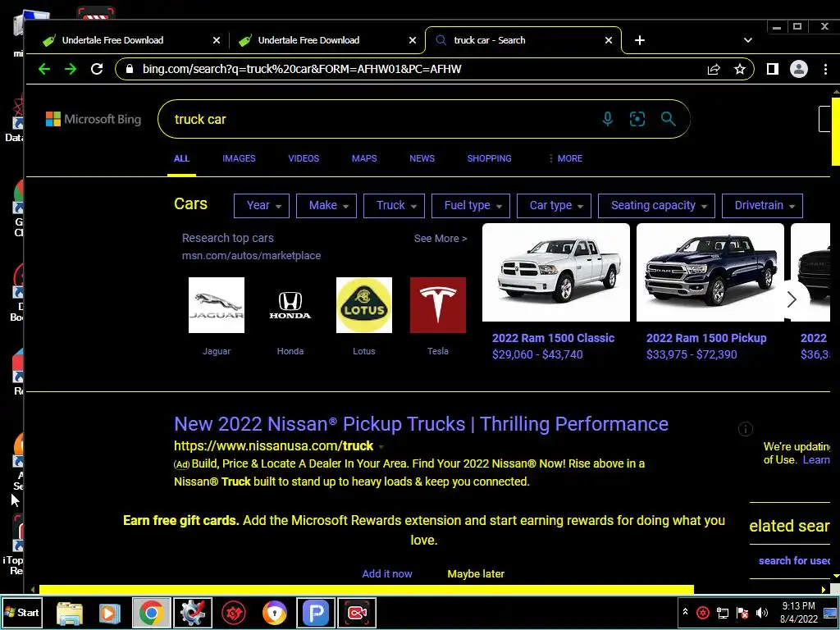Expand the Truck filter dropdown
This screenshot has height=630, width=840.
click(394, 206)
